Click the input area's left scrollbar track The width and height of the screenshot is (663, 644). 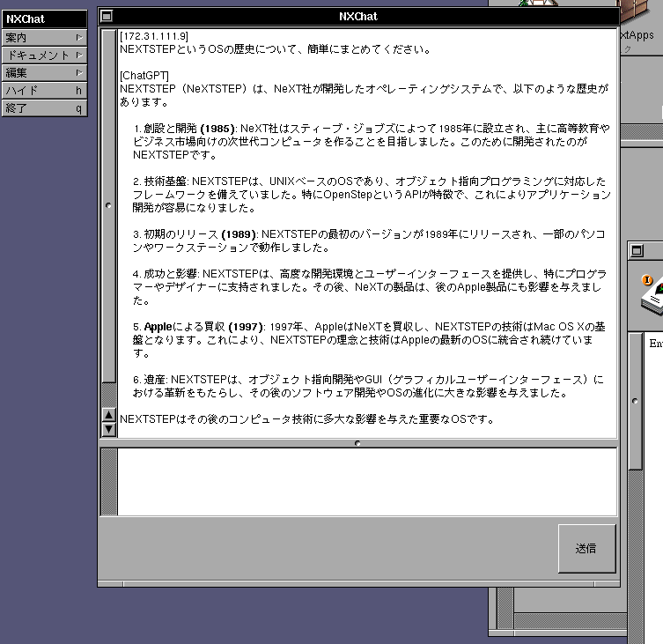[108, 482]
